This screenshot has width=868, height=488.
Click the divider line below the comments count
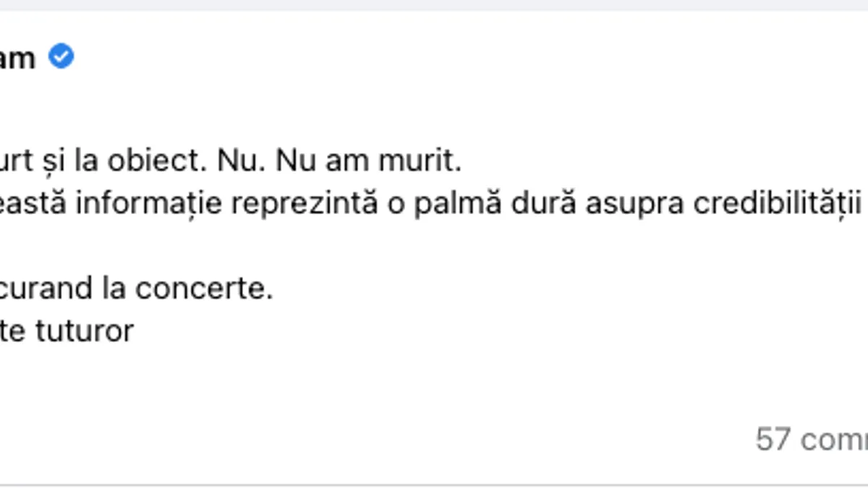434,484
